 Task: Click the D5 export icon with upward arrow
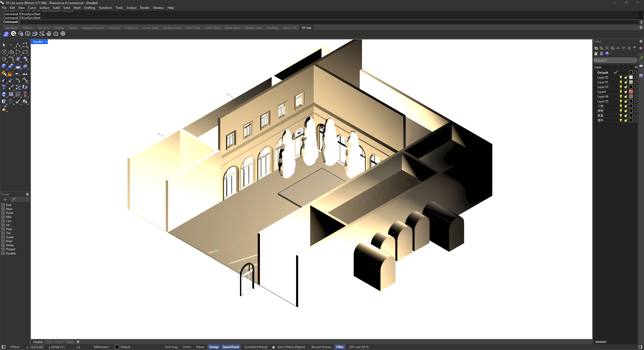[56, 34]
